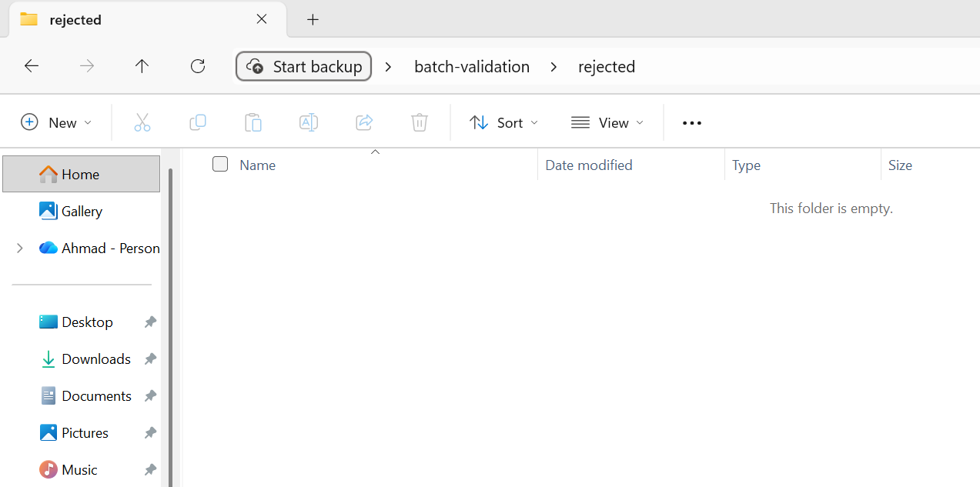
Task: Open the View options dropdown
Action: coord(607,122)
